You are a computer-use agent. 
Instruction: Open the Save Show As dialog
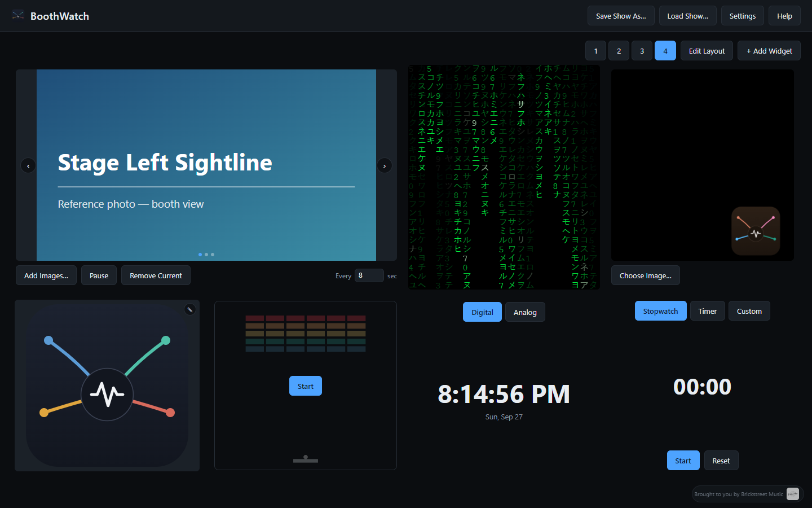621,16
